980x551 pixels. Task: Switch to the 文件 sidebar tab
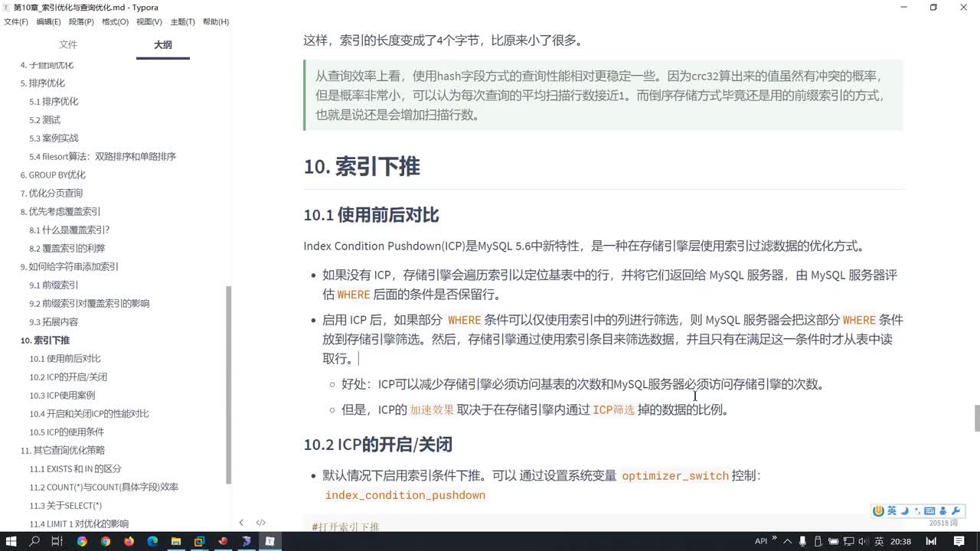coord(68,44)
